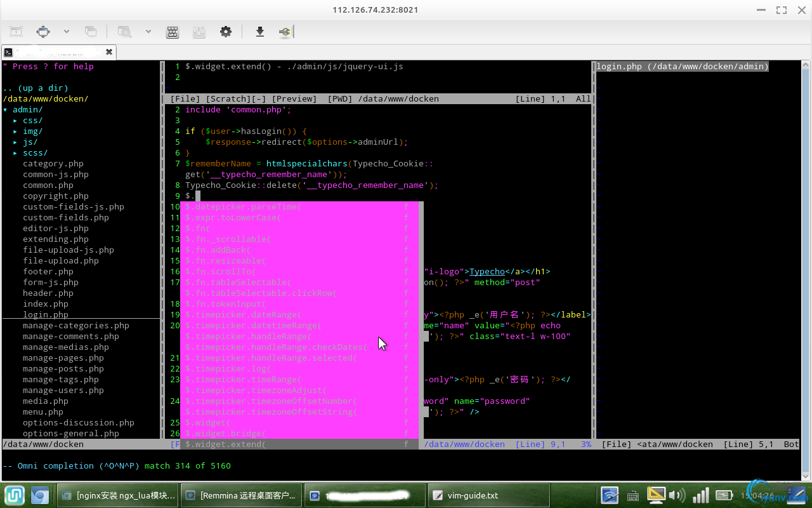Open the keyboard layout tray icon

click(632, 495)
